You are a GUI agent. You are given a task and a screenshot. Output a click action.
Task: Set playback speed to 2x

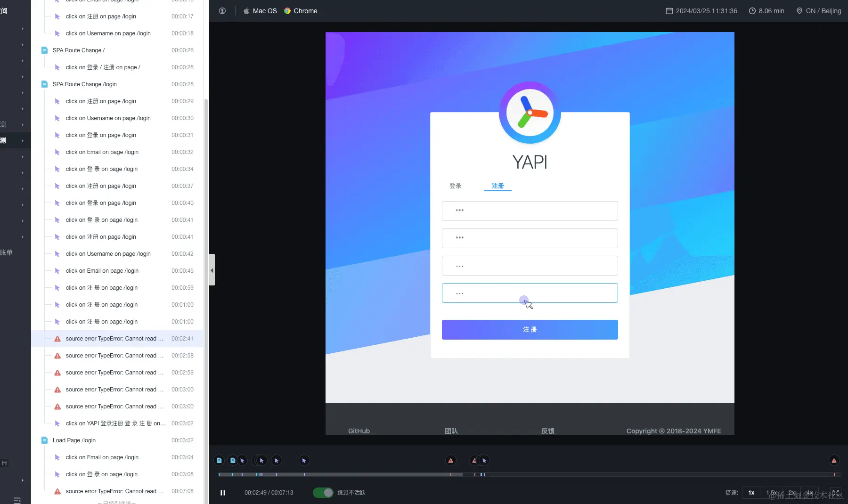click(x=791, y=493)
